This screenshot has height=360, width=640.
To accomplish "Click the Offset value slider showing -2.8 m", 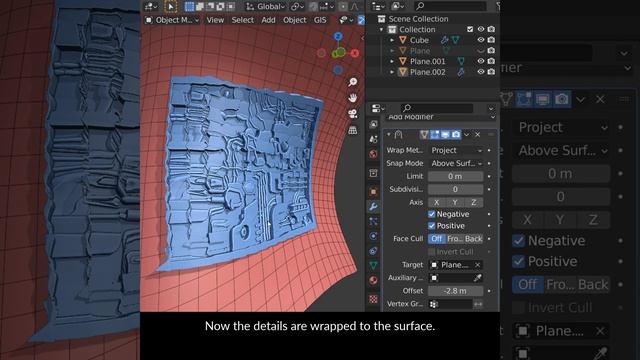I will 456,291.
